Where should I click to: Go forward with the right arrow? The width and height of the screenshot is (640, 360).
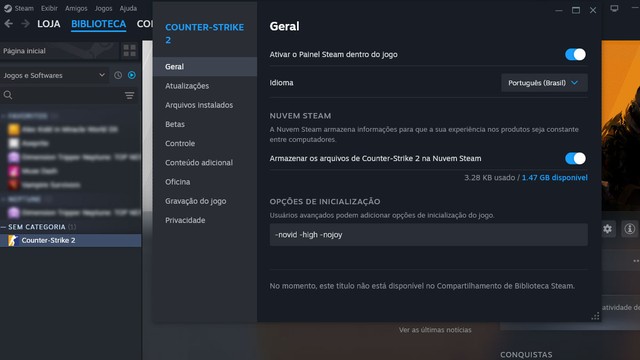point(25,24)
